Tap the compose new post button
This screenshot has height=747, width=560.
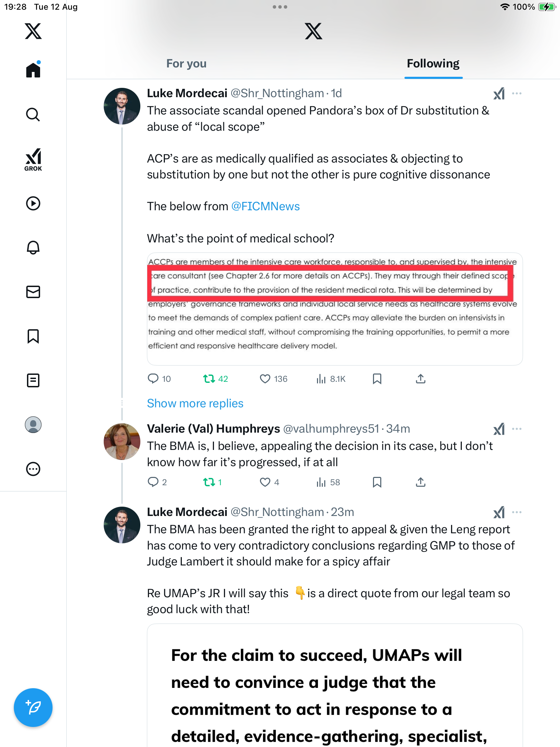[x=33, y=707]
